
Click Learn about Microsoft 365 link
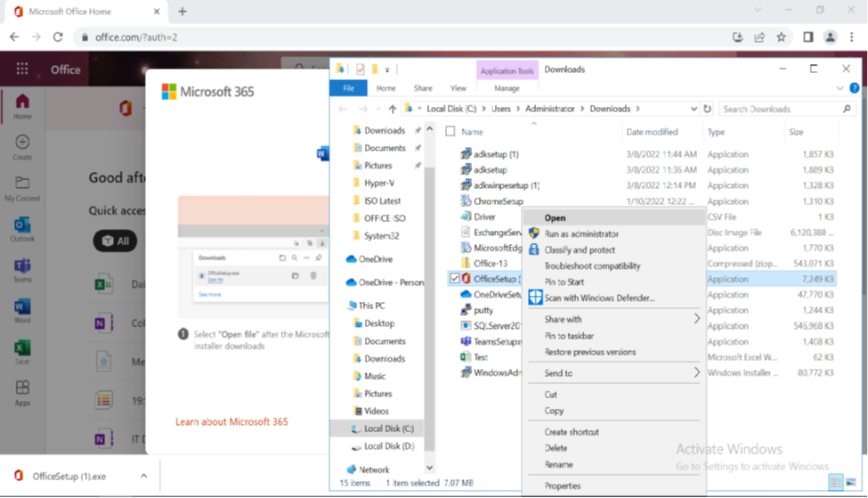(231, 421)
